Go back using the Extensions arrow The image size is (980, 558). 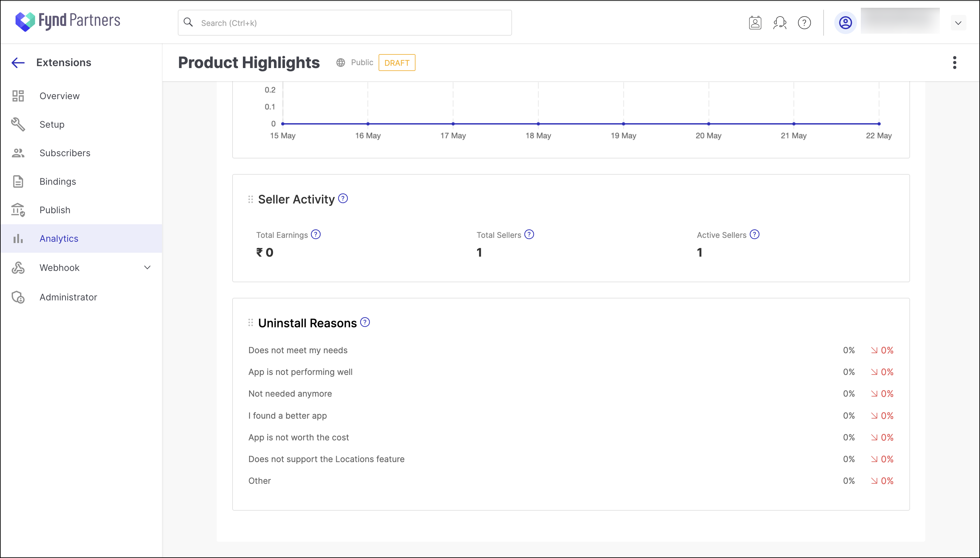click(18, 63)
